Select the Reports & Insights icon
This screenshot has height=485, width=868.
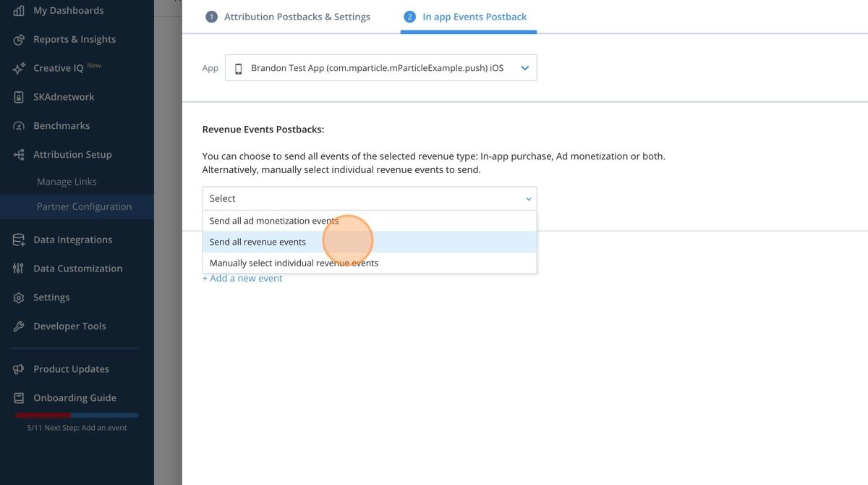(x=19, y=39)
